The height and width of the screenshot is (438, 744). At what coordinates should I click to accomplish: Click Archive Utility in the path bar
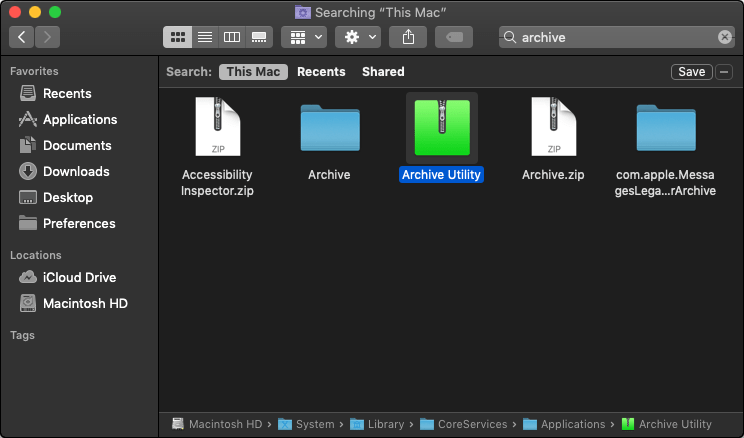667,424
